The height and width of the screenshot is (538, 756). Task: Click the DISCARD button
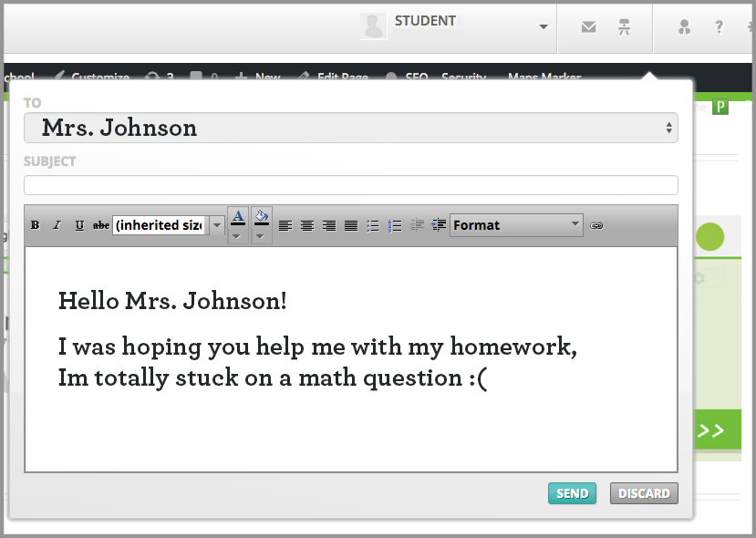point(644,493)
